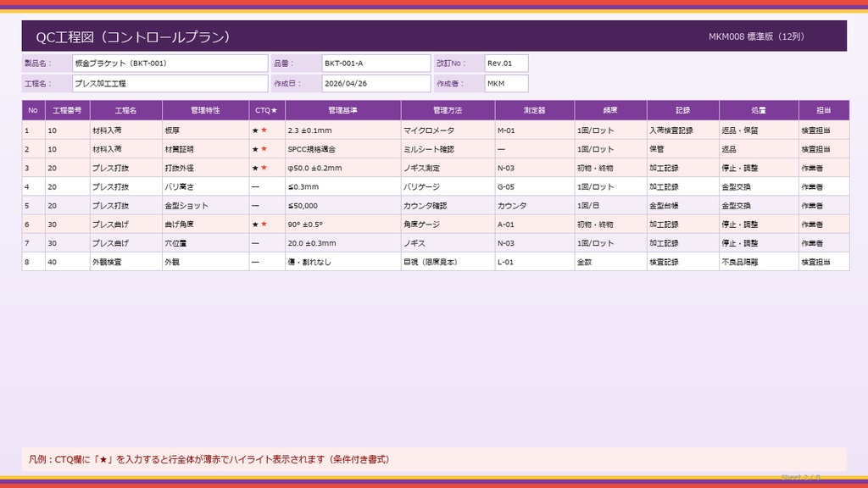Viewport: 868px width, 488px height.
Task: Select the 板厚 cell
Action: pos(205,130)
